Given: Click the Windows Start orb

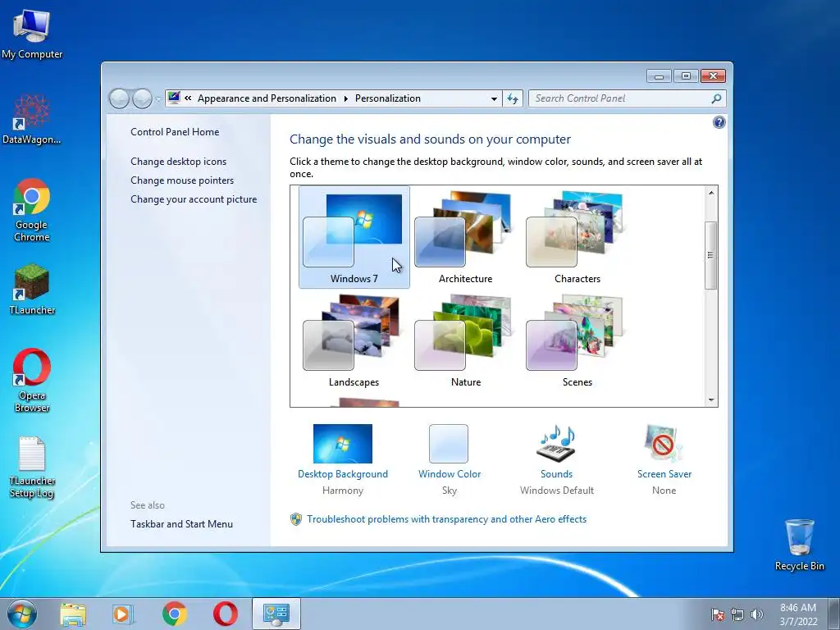Looking at the screenshot, I should (22, 614).
